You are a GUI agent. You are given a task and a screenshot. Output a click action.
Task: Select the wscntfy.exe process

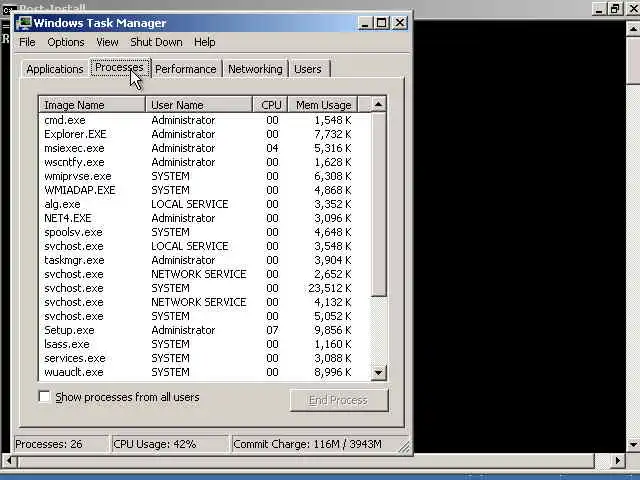pos(204,162)
